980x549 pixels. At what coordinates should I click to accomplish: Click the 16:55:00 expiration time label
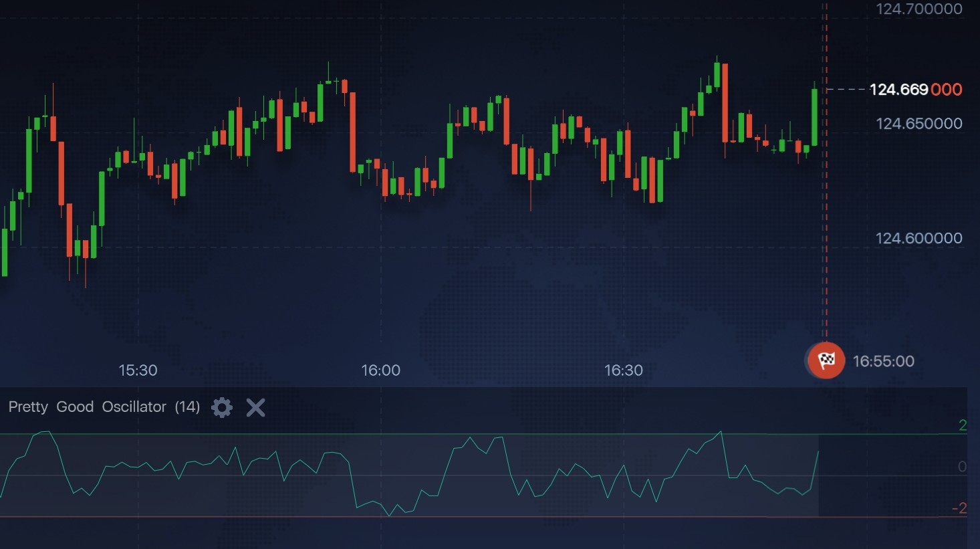point(883,361)
